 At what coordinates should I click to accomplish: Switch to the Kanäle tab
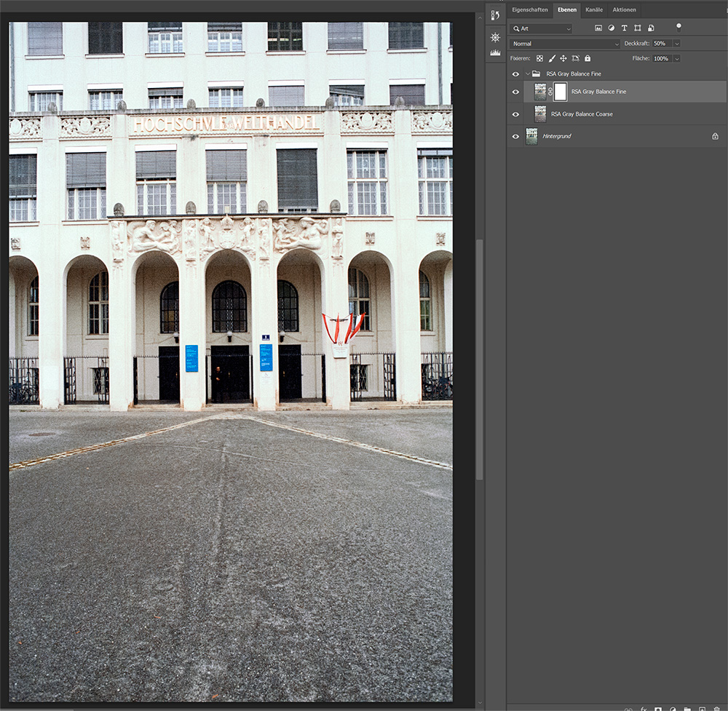point(594,9)
